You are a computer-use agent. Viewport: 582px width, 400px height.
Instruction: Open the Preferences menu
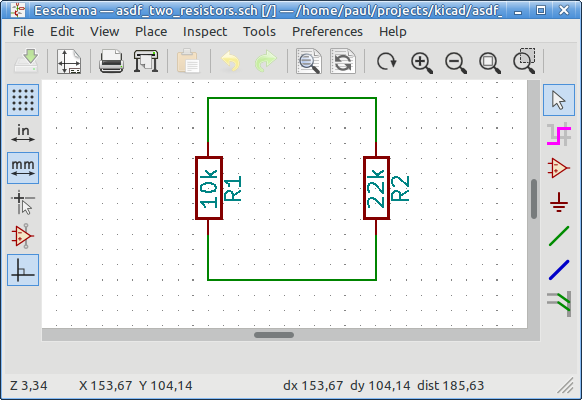(x=327, y=32)
